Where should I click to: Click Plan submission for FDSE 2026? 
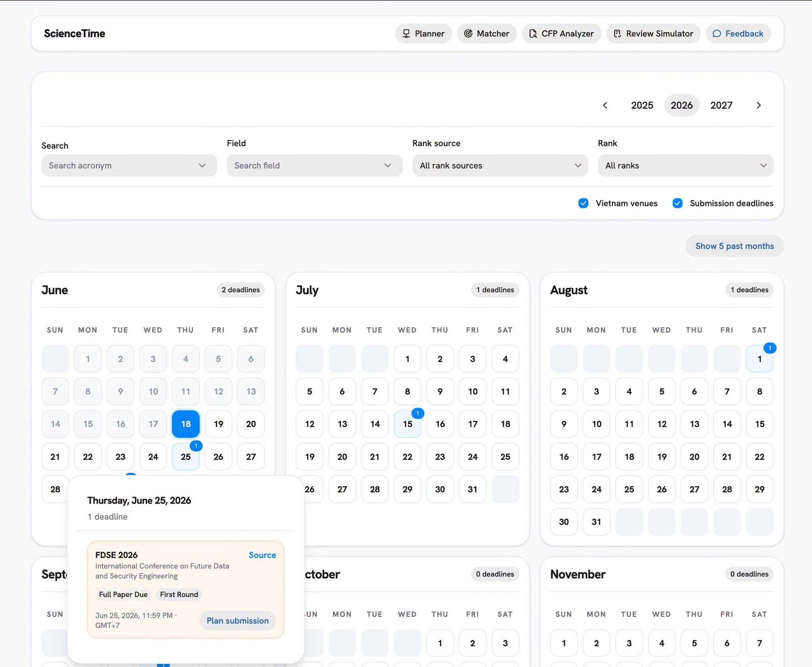(x=237, y=621)
